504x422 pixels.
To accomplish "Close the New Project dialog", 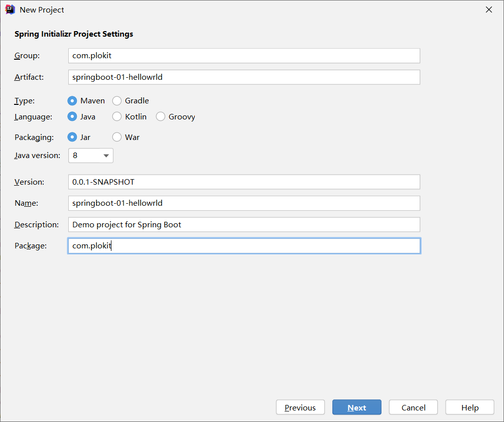I will pyautogui.click(x=489, y=10).
